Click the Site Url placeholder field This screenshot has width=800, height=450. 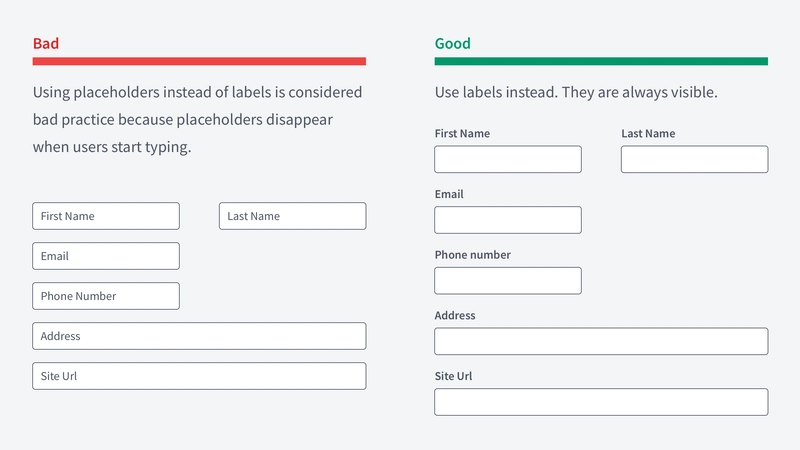point(199,376)
